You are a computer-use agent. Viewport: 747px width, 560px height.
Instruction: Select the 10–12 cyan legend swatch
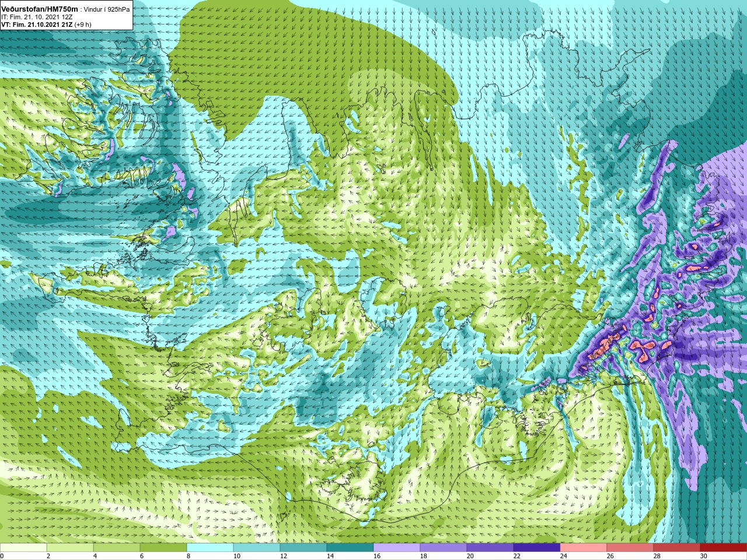[257, 548]
